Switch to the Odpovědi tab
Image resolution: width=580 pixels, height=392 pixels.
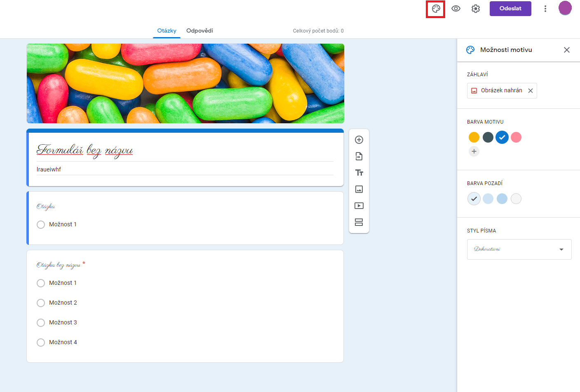(200, 31)
